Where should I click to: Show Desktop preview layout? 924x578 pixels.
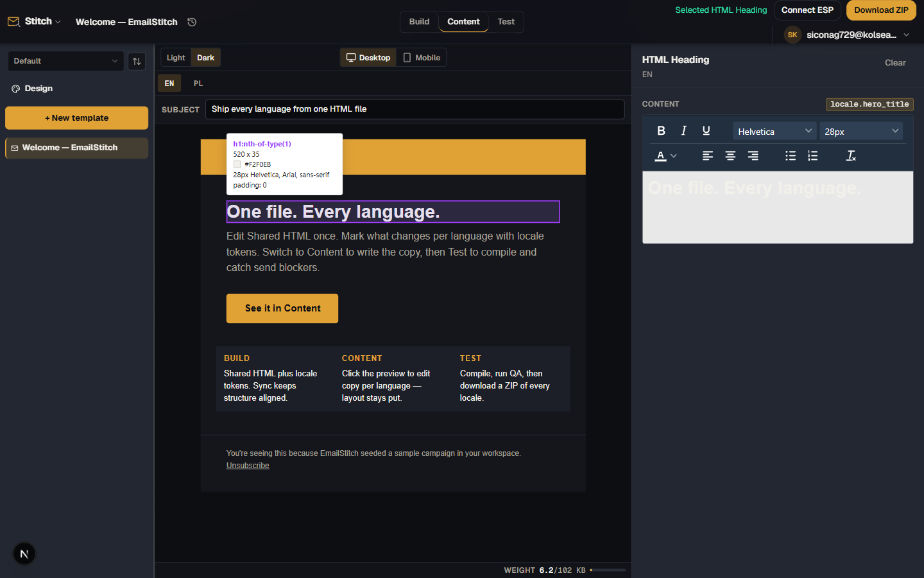click(368, 58)
